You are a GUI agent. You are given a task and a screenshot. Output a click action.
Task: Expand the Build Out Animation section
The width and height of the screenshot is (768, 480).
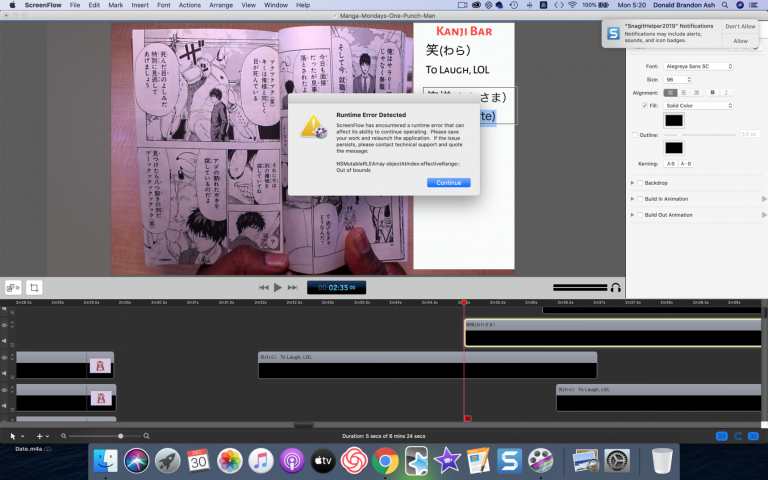point(632,215)
